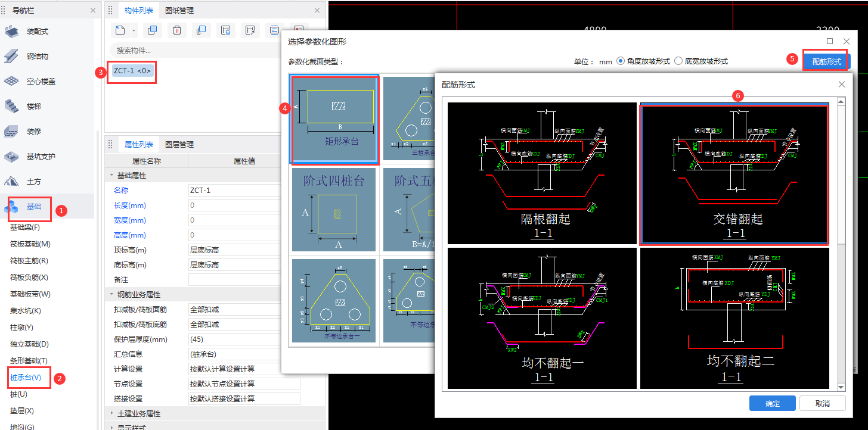This screenshot has width=868, height=430.
Task: Select the 不等边承台一 section thumbnail
Action: point(334,300)
